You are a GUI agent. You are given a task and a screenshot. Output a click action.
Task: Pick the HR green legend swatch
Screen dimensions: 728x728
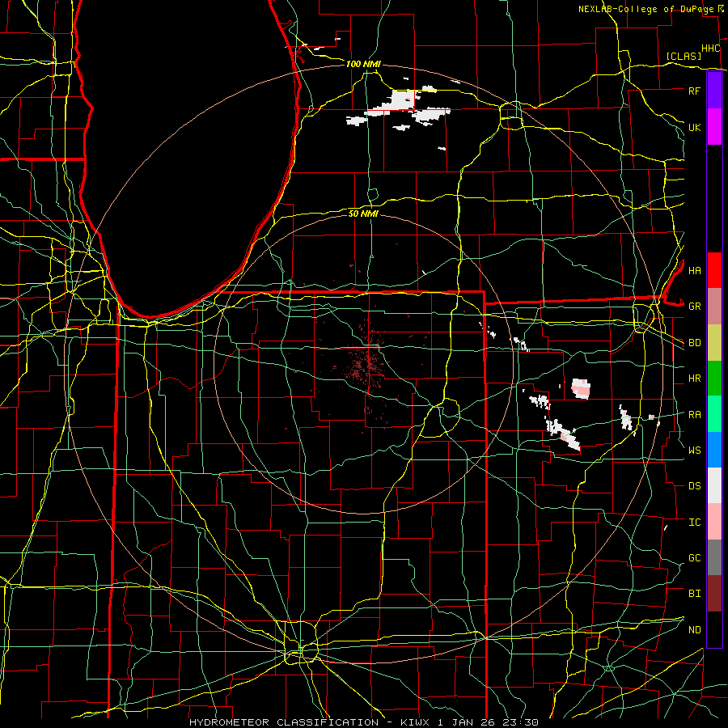714,379
